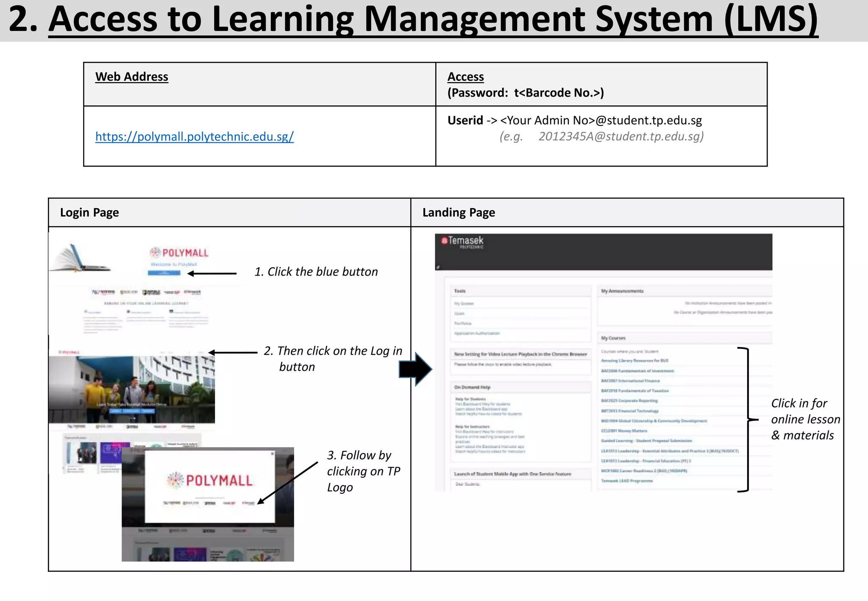Click the blue button under Welcome to PolyMall
The image size is (868, 601).
coord(164,273)
